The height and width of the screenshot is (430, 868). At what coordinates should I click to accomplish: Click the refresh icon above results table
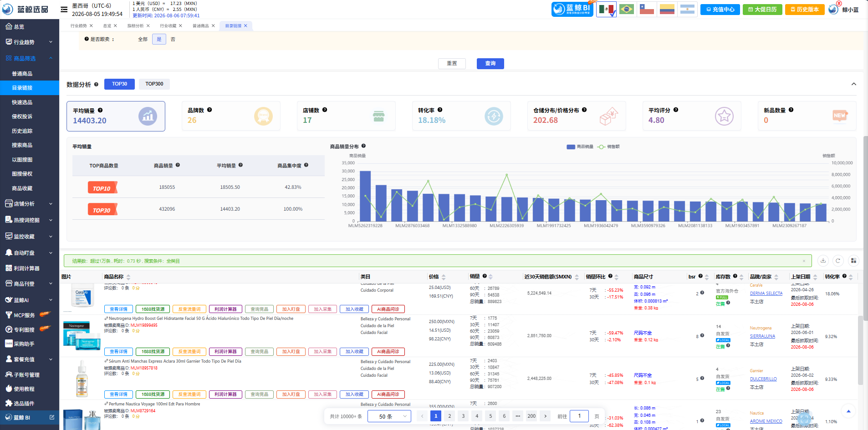pos(838,261)
